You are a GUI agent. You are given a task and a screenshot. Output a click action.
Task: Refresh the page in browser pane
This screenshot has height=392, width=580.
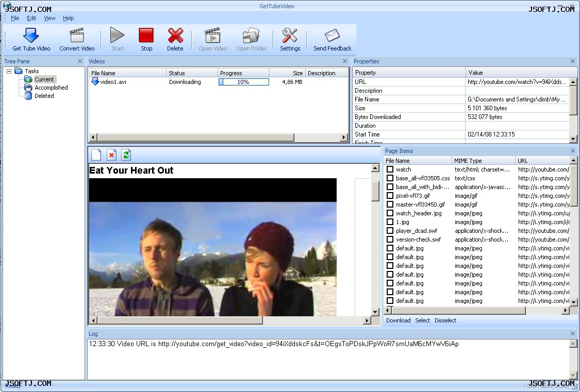126,155
